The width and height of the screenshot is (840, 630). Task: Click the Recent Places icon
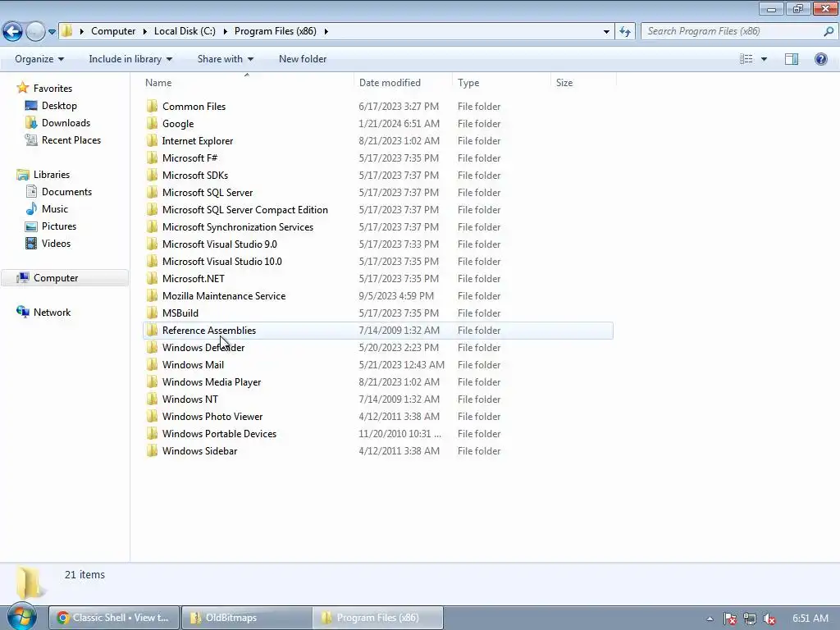(31, 139)
